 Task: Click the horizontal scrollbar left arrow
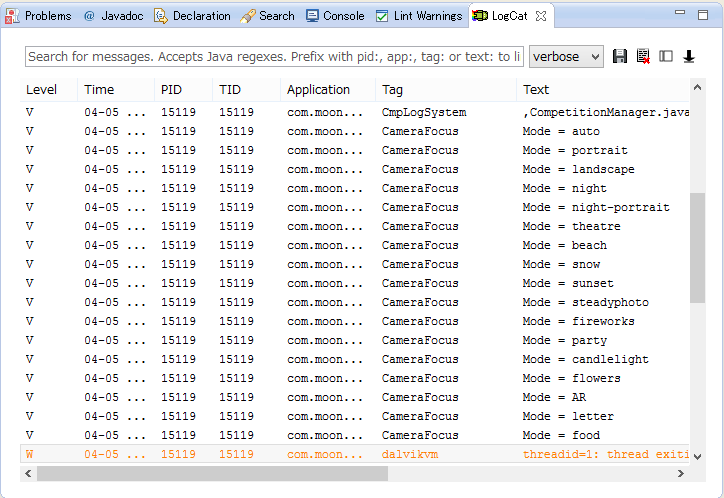click(28, 474)
